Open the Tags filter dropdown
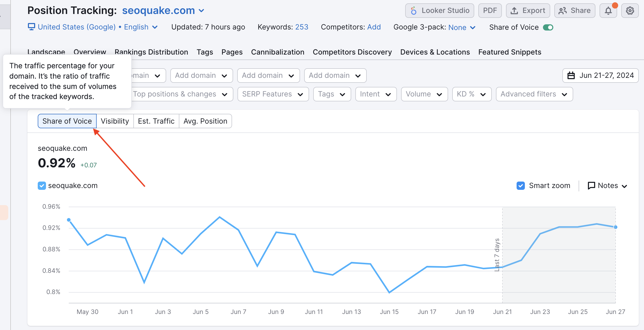 tap(332, 94)
